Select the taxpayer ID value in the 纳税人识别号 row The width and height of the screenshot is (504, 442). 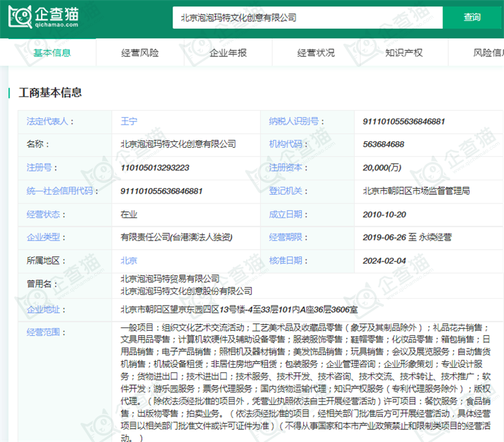(x=404, y=121)
